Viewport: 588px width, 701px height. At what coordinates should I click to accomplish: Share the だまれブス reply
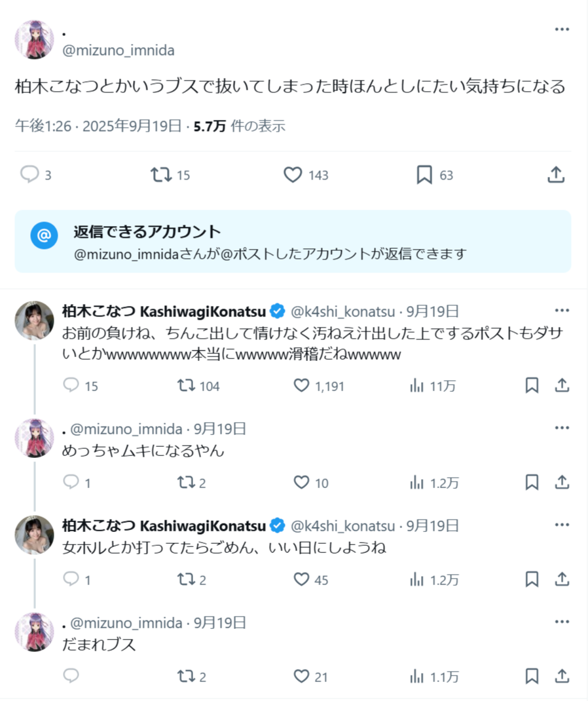[561, 675]
